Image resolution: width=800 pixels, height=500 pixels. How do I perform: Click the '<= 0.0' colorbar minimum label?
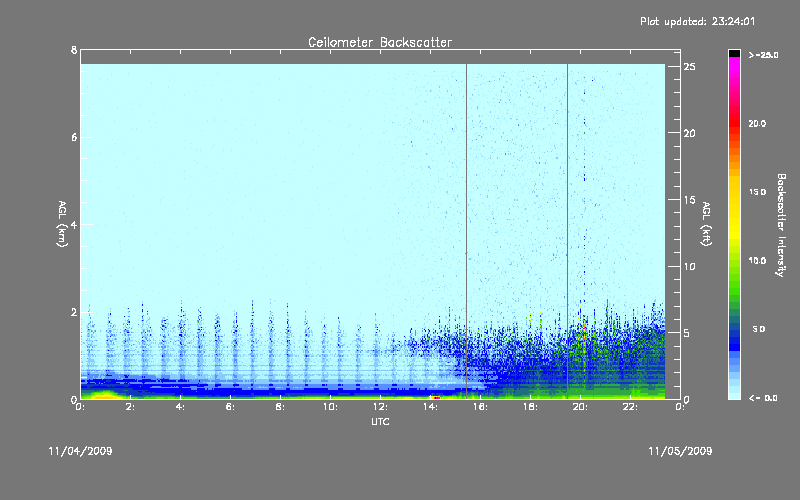[x=763, y=398]
